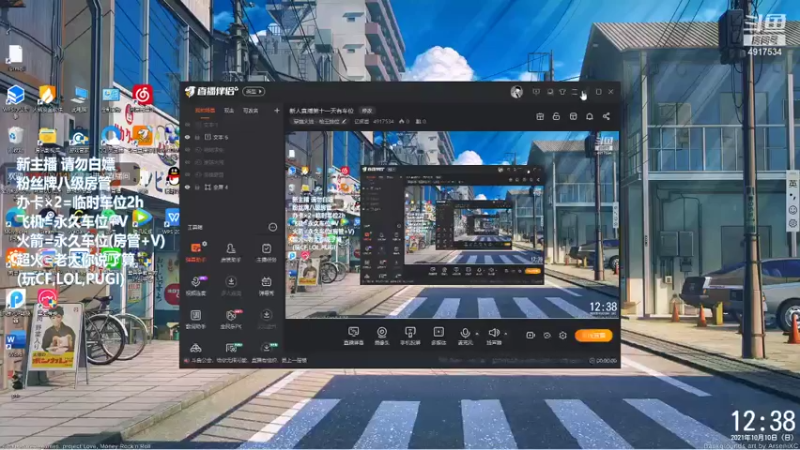This screenshot has height=450, width=800.
Task: Open the share icon at the top right
Action: click(606, 116)
